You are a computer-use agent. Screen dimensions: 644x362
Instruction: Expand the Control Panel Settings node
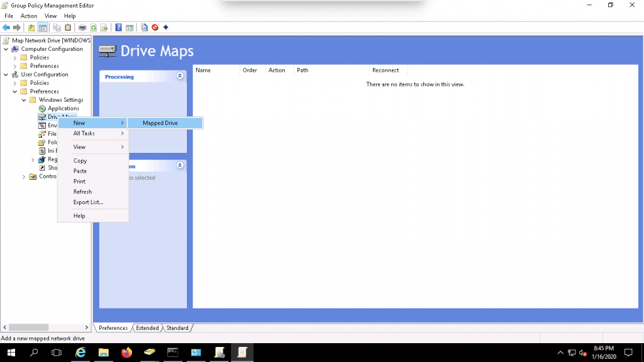tap(24, 177)
